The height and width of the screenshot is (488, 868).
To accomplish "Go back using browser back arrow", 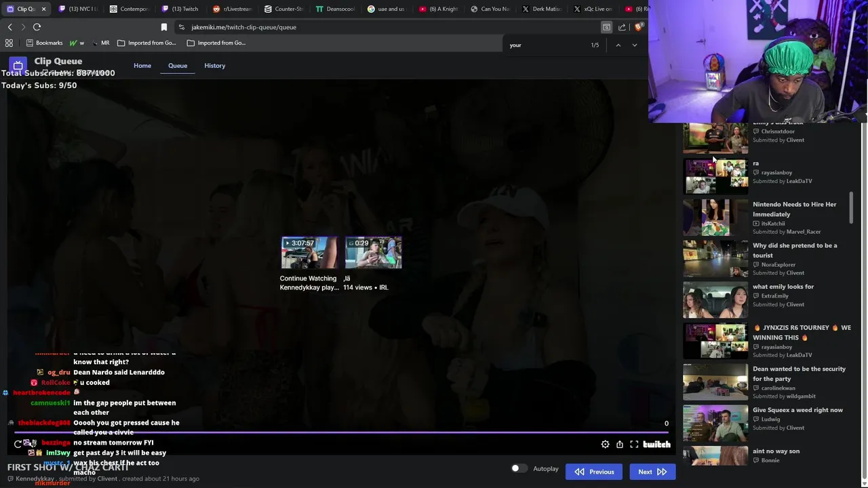I will [9, 27].
